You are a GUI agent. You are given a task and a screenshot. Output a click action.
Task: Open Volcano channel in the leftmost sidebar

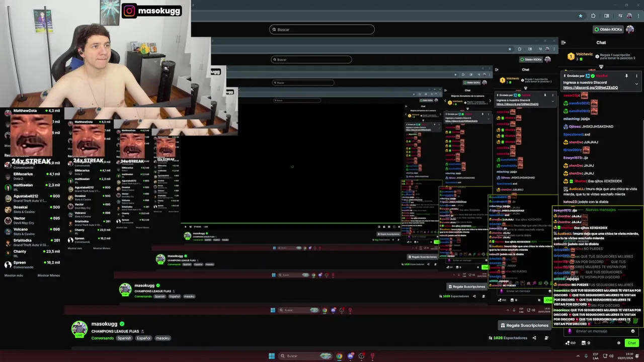[33, 231]
